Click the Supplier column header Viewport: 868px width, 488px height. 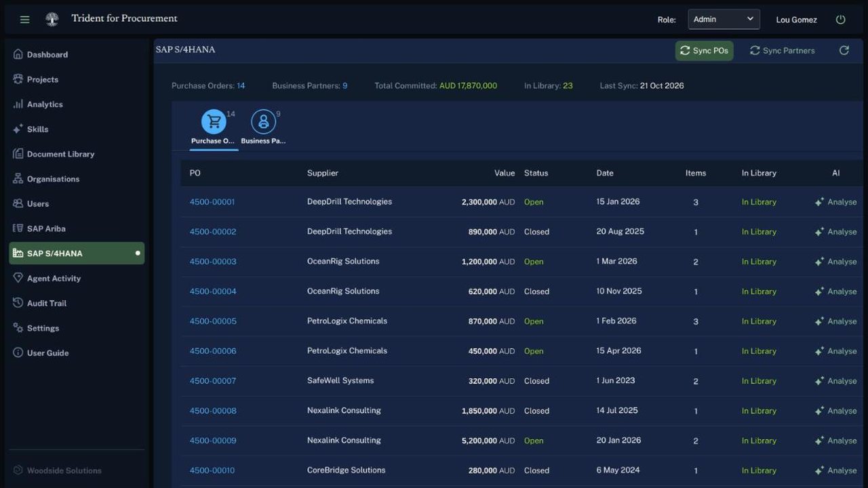323,173
